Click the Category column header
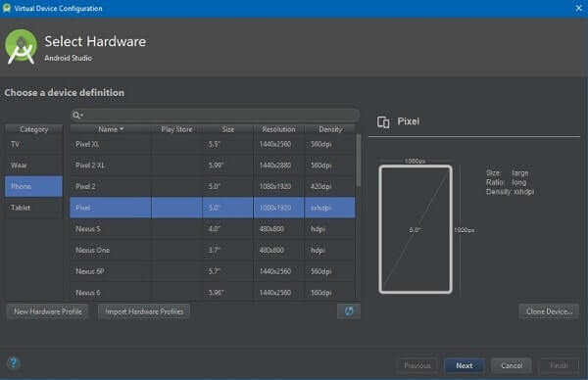 click(33, 129)
